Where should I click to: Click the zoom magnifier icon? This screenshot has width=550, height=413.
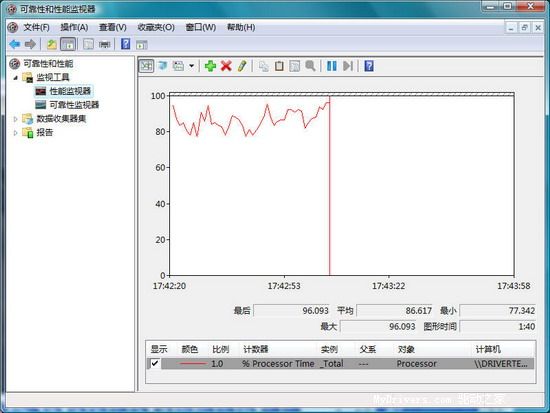pos(310,66)
